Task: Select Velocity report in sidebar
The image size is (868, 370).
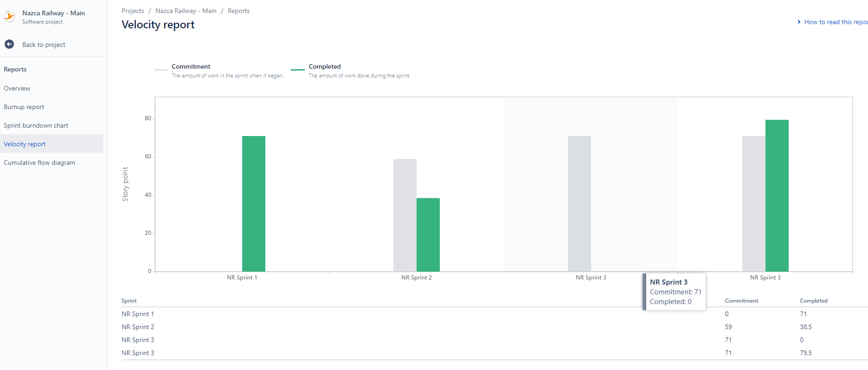Action: click(x=25, y=144)
